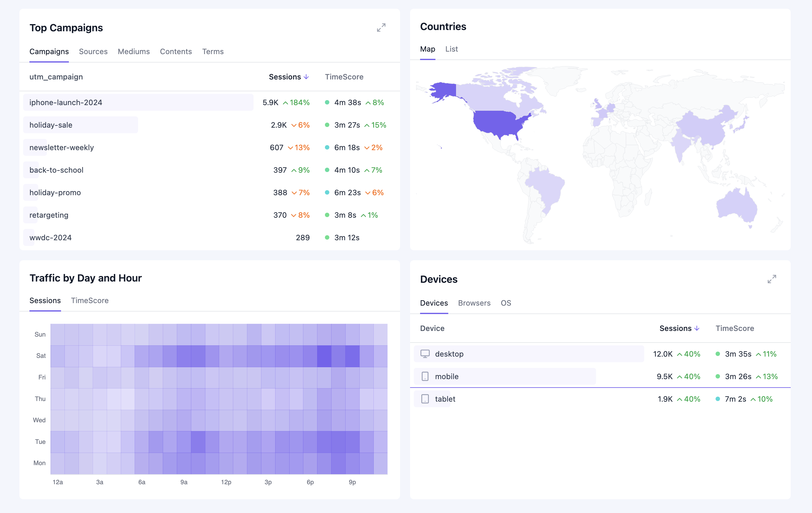Click the utm_campaign column header
This screenshot has width=812, height=513.
[x=56, y=77]
